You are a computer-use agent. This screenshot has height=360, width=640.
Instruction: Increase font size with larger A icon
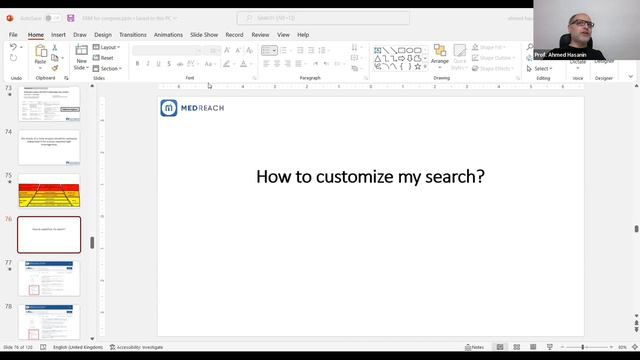227,50
